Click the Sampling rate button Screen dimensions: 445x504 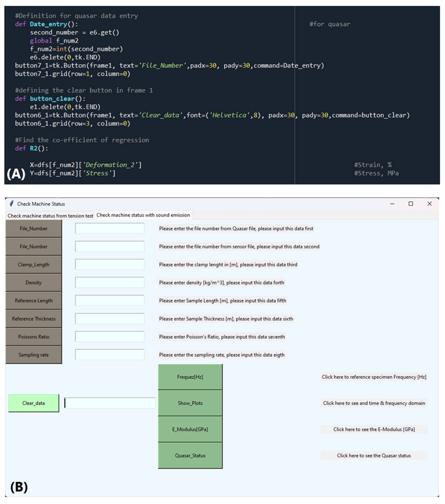34,355
